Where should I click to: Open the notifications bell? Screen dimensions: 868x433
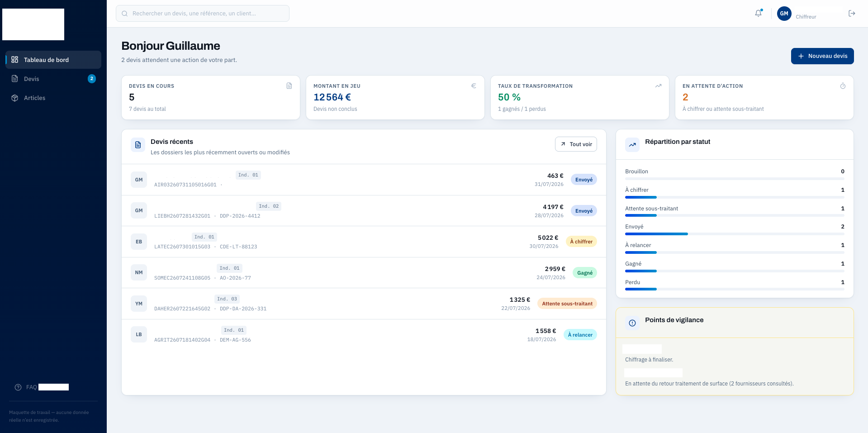[759, 14]
